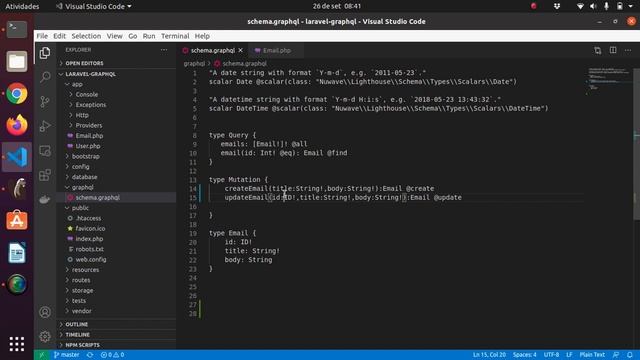This screenshot has width=640, height=360.
Task: Open the Edit menu
Action: [59, 36]
